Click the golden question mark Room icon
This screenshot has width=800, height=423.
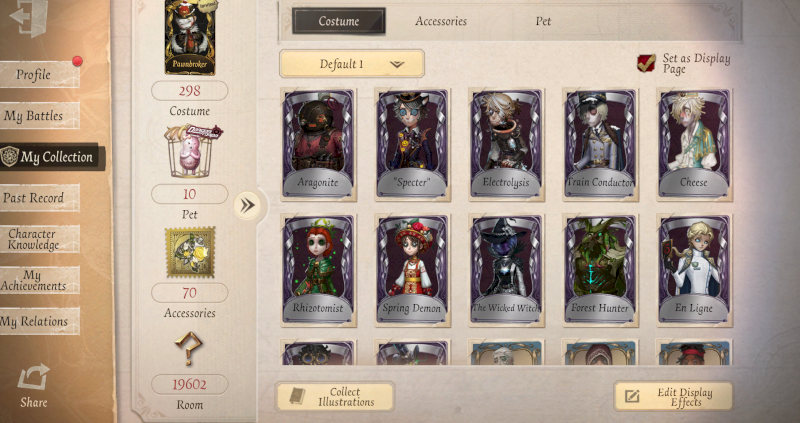point(189,347)
